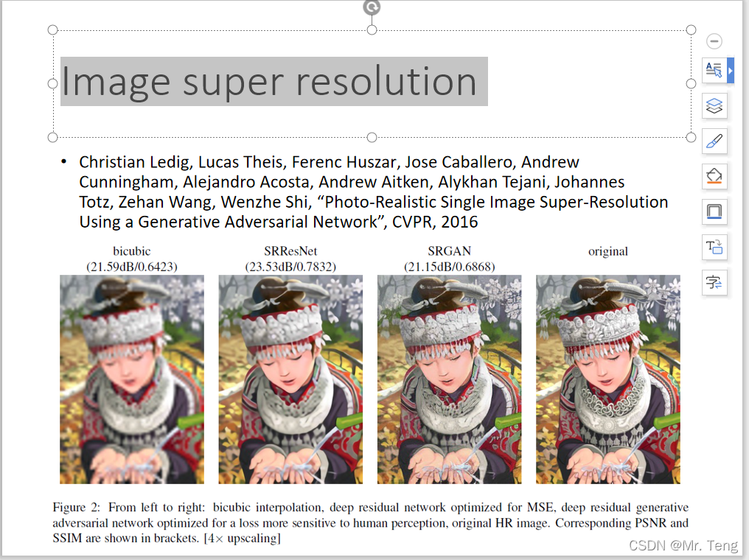This screenshot has width=749, height=560.
Task: Click the '(23.53dB/0.7832)' value text
Action: 290,267
